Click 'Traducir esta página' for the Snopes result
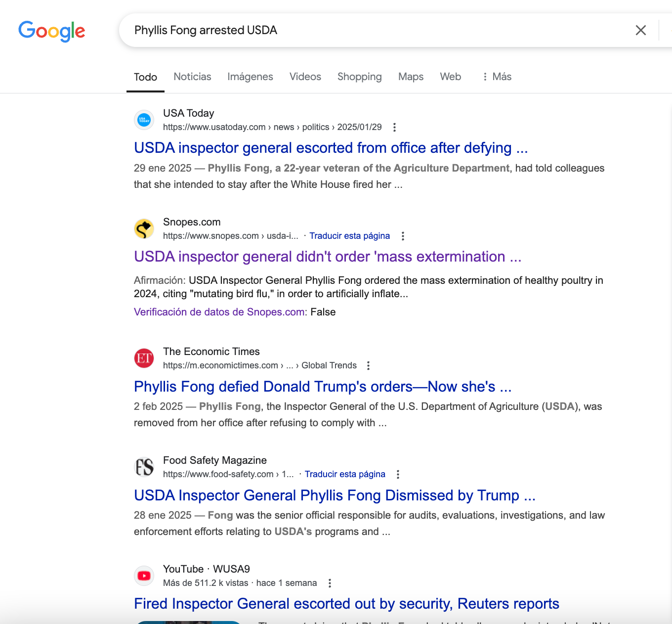Screen dimensions: 672x624 [x=349, y=236]
